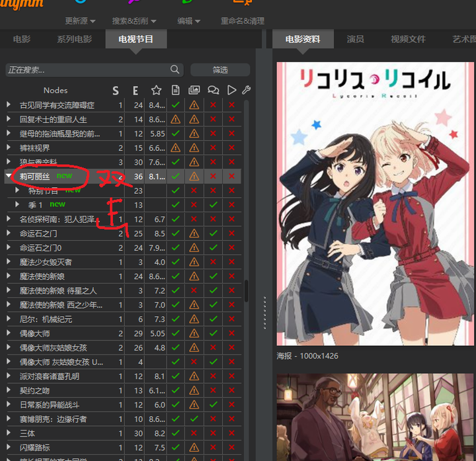Click image warning icon for 闪耀路标
This screenshot has height=461, width=476.
click(194, 447)
